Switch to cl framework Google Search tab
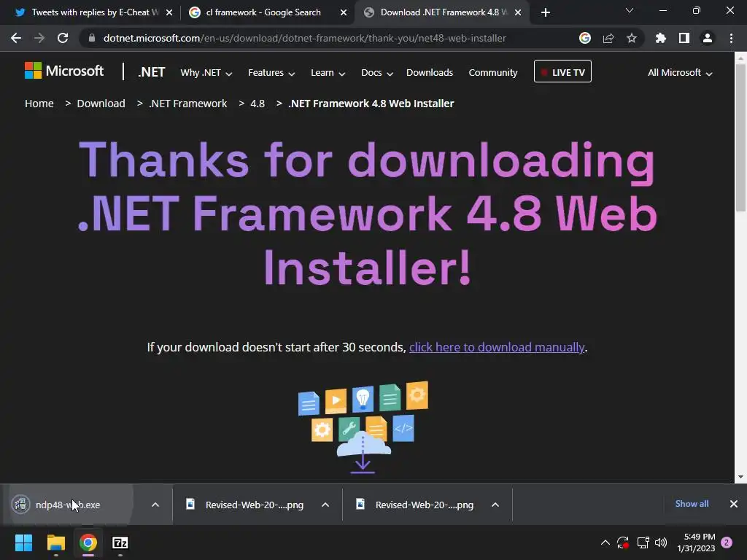 pyautogui.click(x=263, y=12)
